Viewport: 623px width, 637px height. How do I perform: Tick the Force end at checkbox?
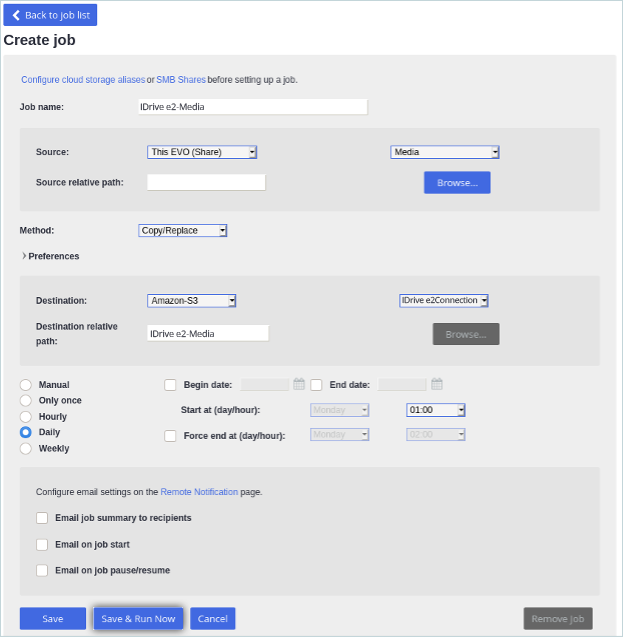[x=170, y=436]
